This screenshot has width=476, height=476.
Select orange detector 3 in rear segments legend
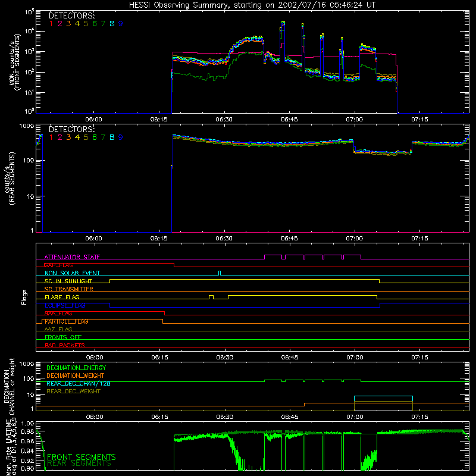pyautogui.click(x=68, y=137)
